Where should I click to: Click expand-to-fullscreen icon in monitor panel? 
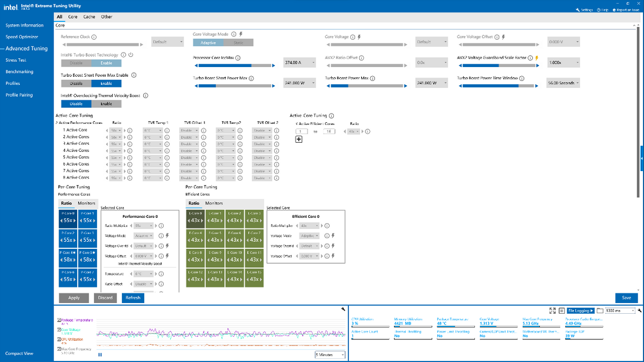pos(552,311)
